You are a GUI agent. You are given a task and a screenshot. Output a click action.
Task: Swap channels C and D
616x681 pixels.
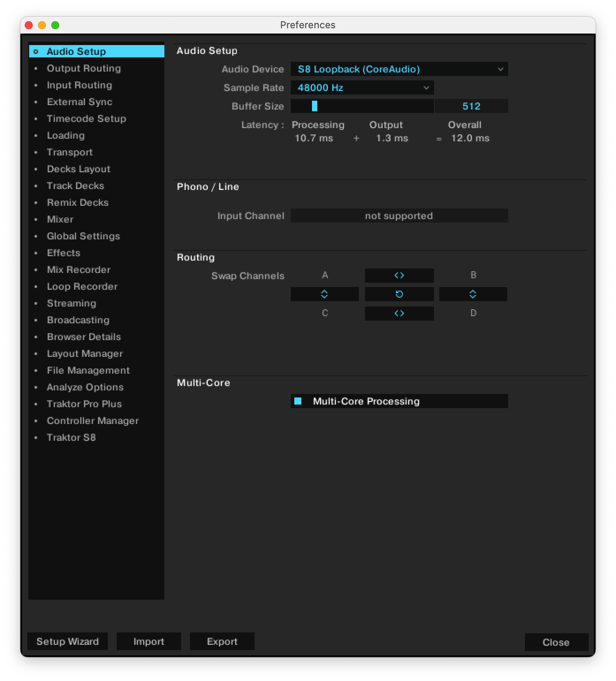coord(399,314)
